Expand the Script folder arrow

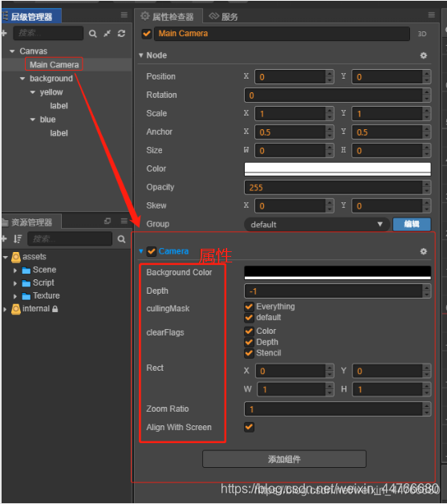pyautogui.click(x=15, y=283)
